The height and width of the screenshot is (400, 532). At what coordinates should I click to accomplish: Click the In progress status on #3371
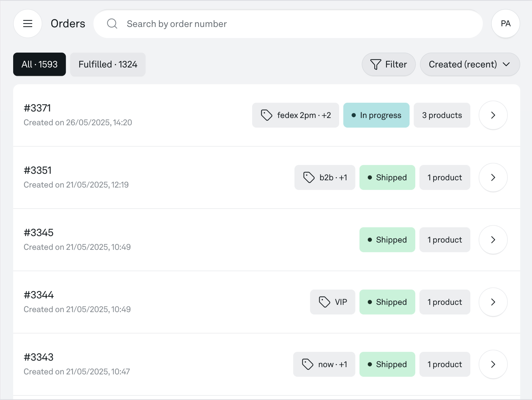coord(376,115)
